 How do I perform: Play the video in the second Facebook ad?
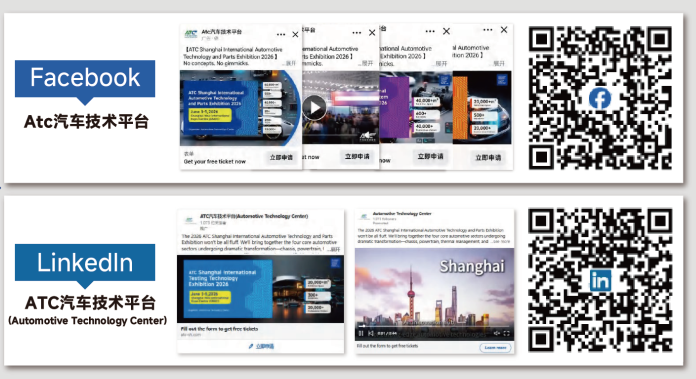click(314, 107)
